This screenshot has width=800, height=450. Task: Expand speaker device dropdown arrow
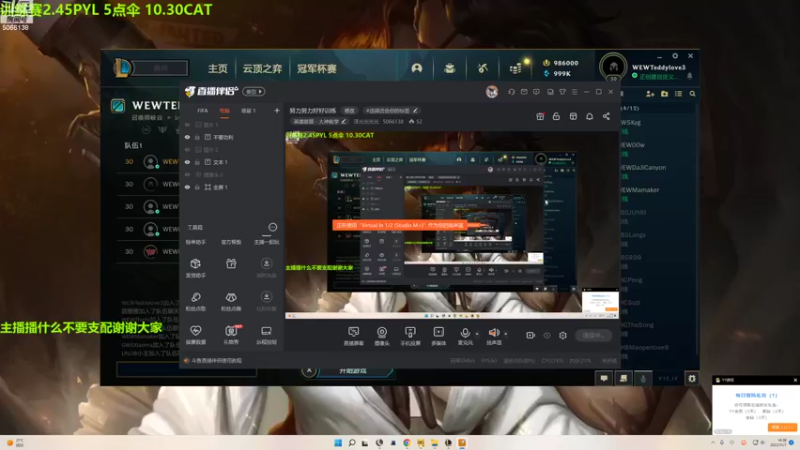tap(506, 334)
